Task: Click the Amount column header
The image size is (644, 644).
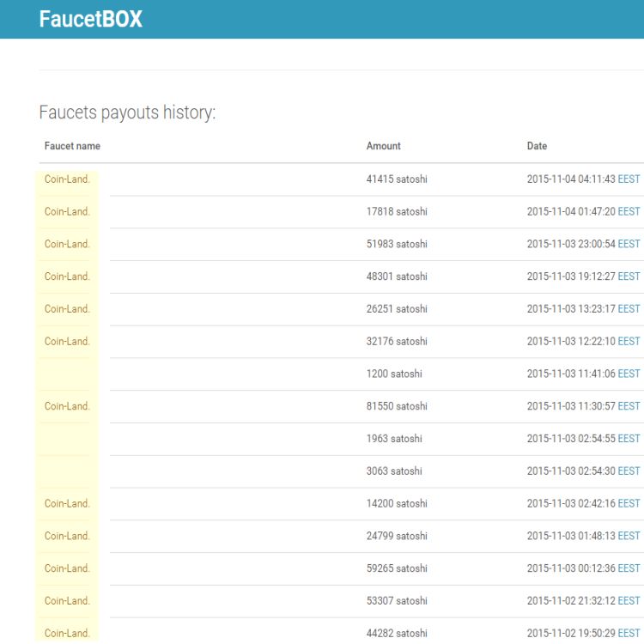Action: (x=383, y=146)
